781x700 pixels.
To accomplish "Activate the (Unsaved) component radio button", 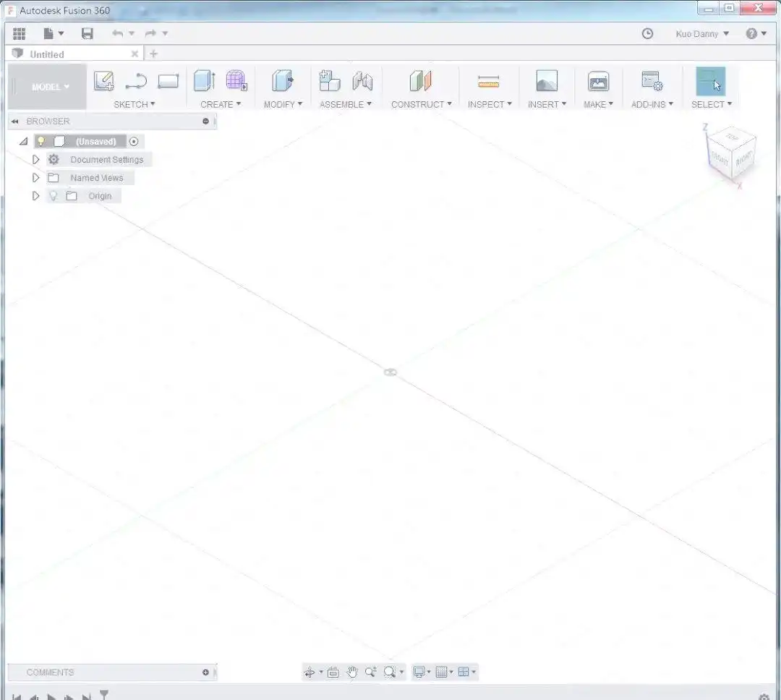I will (x=134, y=142).
